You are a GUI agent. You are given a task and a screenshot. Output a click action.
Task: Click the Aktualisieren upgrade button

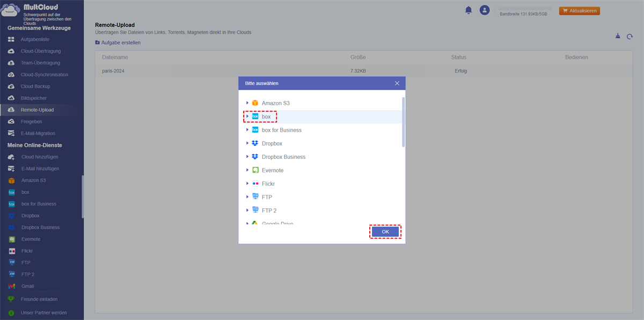(579, 11)
